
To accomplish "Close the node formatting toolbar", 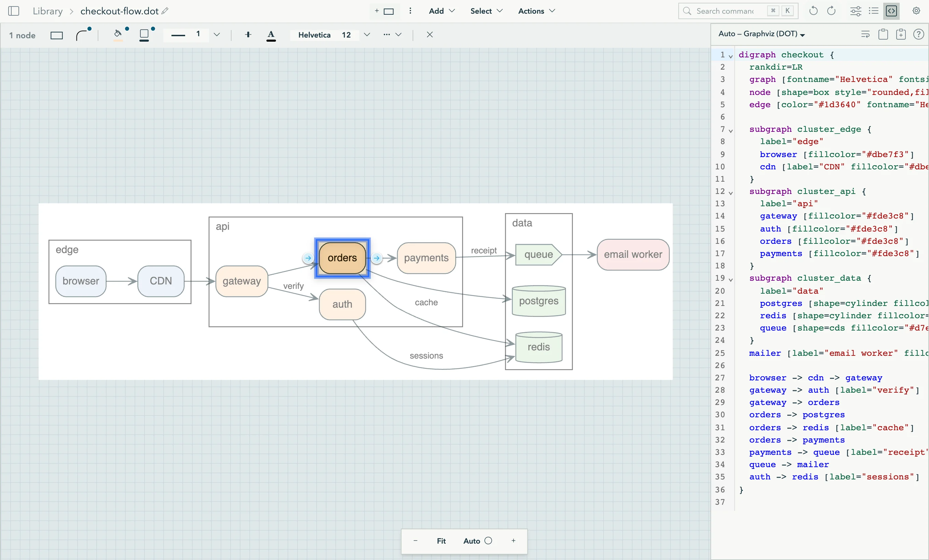I will point(429,35).
